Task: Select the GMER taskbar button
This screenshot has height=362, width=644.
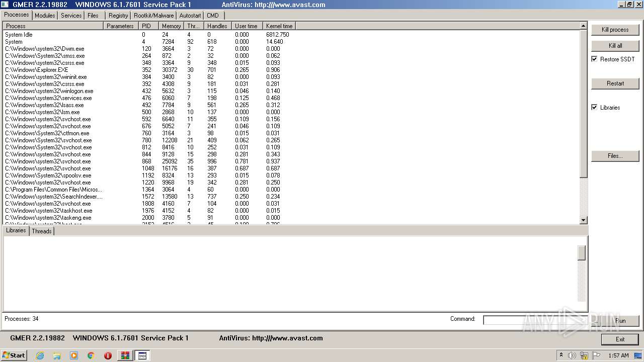Action: coord(142,355)
